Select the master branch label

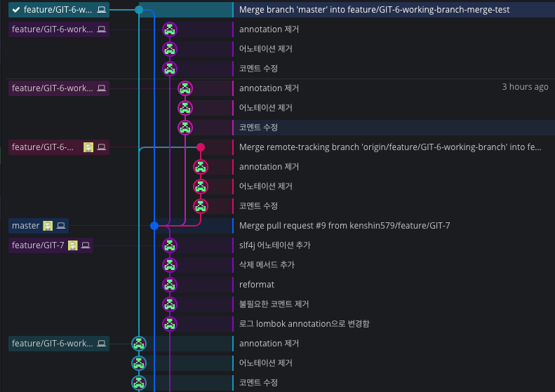[26, 226]
